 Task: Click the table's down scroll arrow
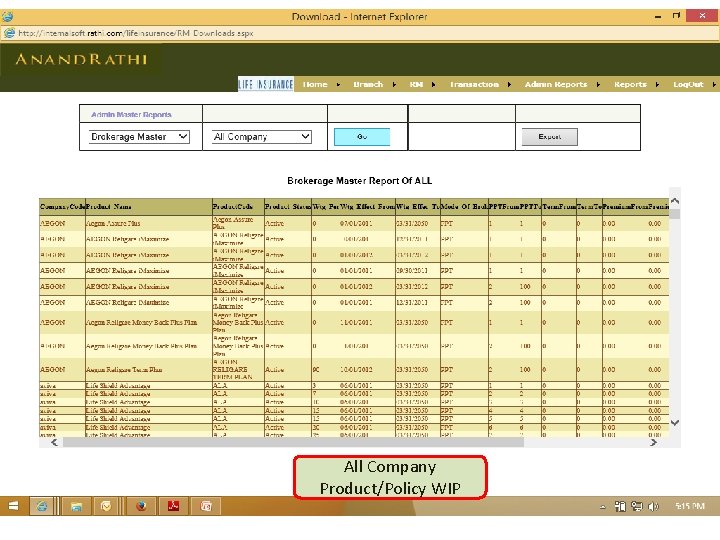(675, 422)
